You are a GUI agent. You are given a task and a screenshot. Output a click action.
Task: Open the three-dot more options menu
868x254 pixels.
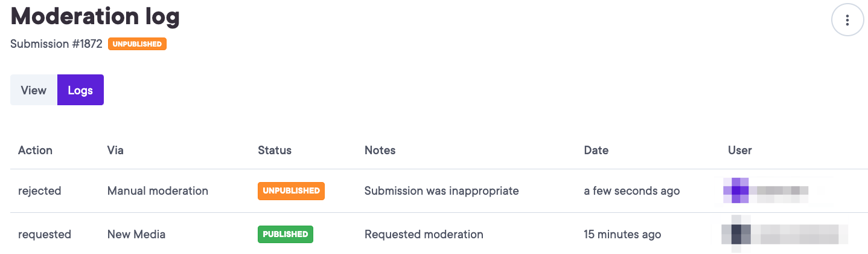click(847, 21)
